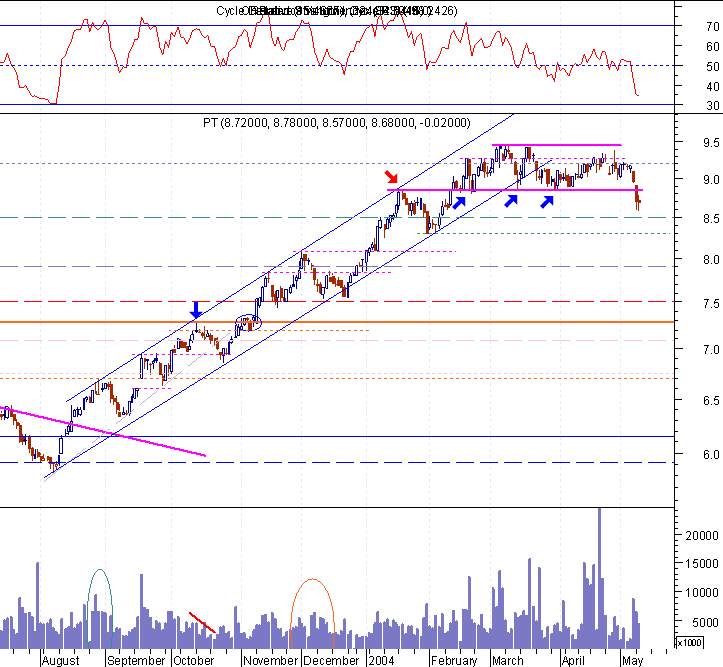723x667 pixels.
Task: Click the 9.5 price axis label
Action: [711, 143]
